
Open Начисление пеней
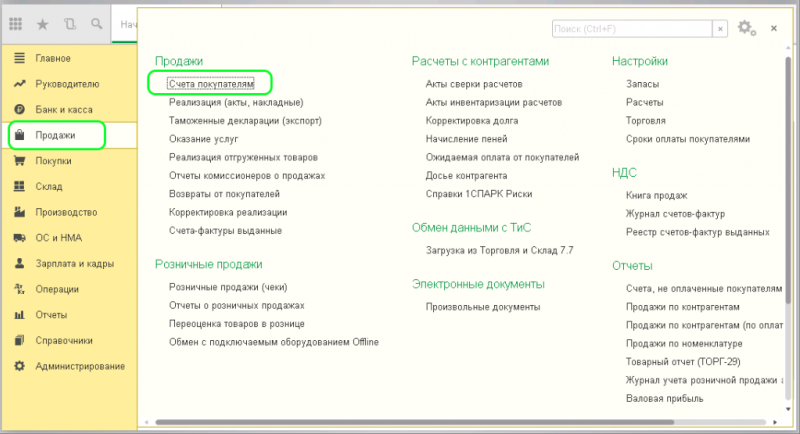click(466, 139)
